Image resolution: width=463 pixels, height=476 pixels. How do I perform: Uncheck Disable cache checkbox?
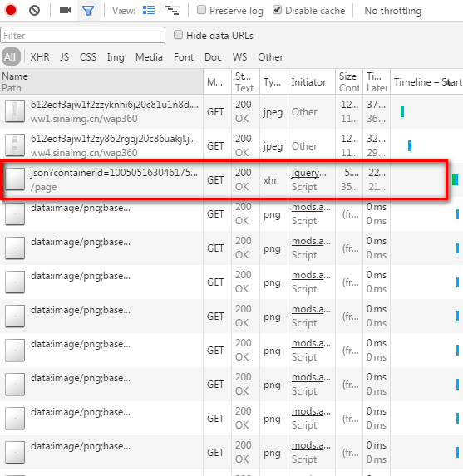277,10
